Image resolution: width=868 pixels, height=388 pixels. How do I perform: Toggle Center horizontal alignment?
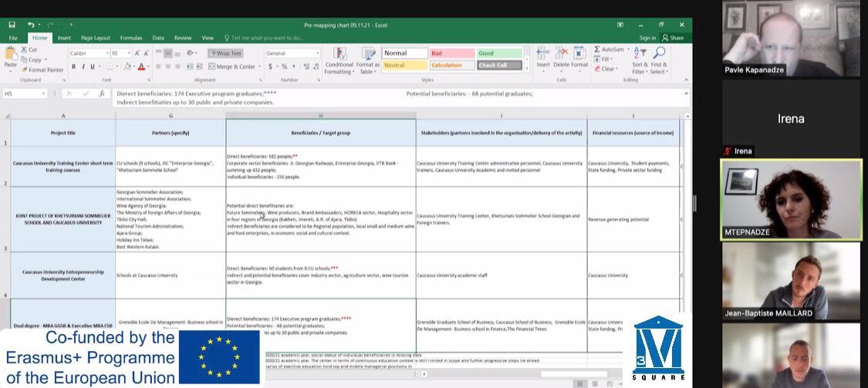click(167, 66)
